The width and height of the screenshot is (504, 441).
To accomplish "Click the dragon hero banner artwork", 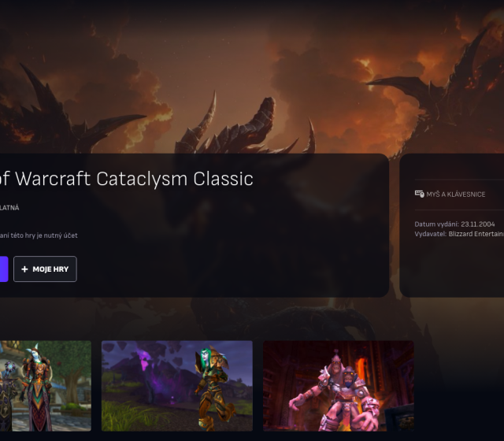I will (x=252, y=77).
